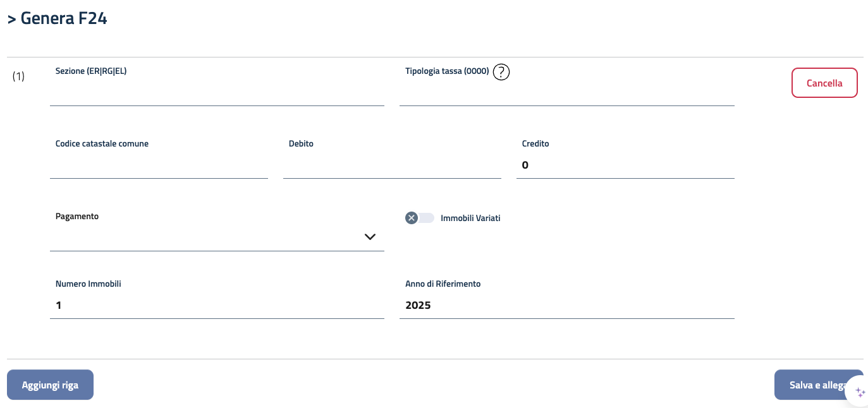Focus the Sezione (ER|RG|EL) input field

pos(217,94)
